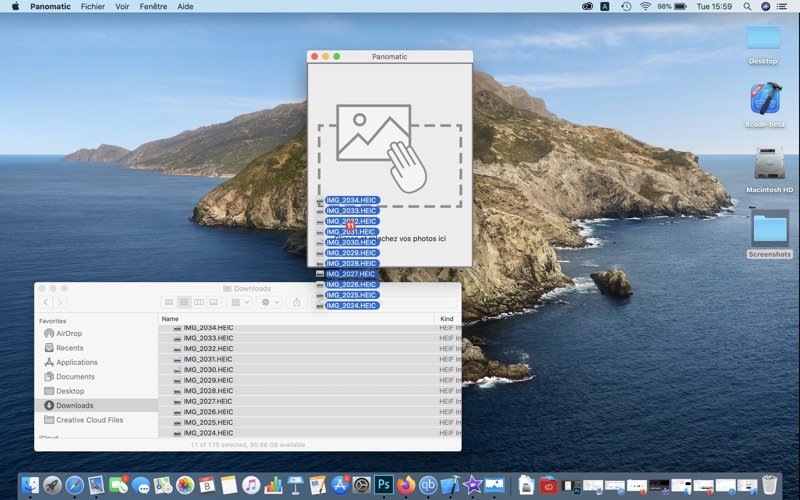
Task: Sort Finder list by Kind column
Action: [x=447, y=318]
